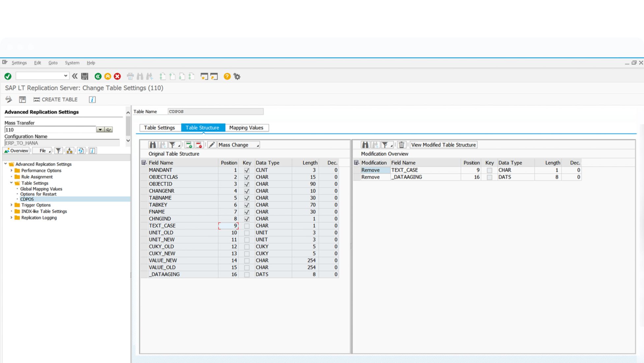This screenshot has height=363, width=644.
Task: Click the Find binoculars icon in Original Table Structure
Action: click(x=153, y=145)
